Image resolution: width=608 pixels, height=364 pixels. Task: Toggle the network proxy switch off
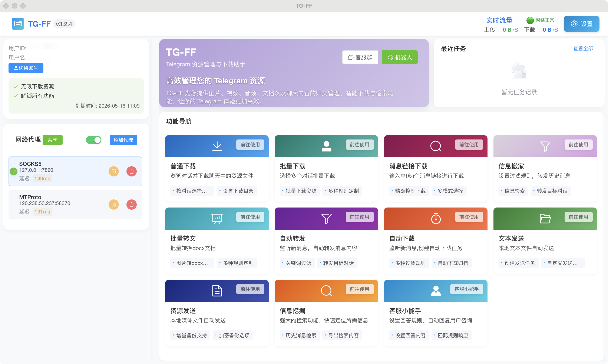[x=93, y=140]
